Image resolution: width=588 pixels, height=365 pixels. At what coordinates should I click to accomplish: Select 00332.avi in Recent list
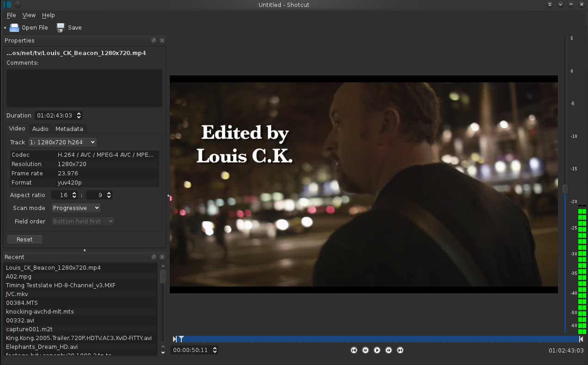coord(81,321)
